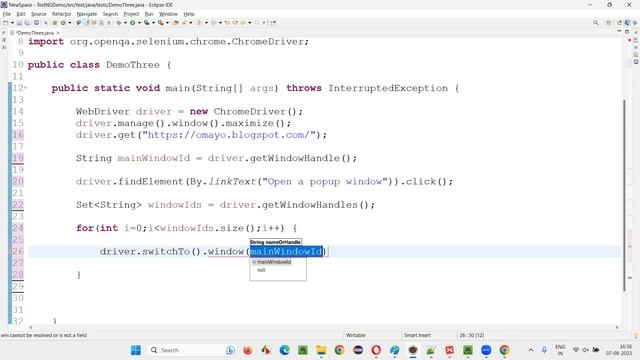
Task: Click the 26 : 50 cursor position status
Action: 472,335
